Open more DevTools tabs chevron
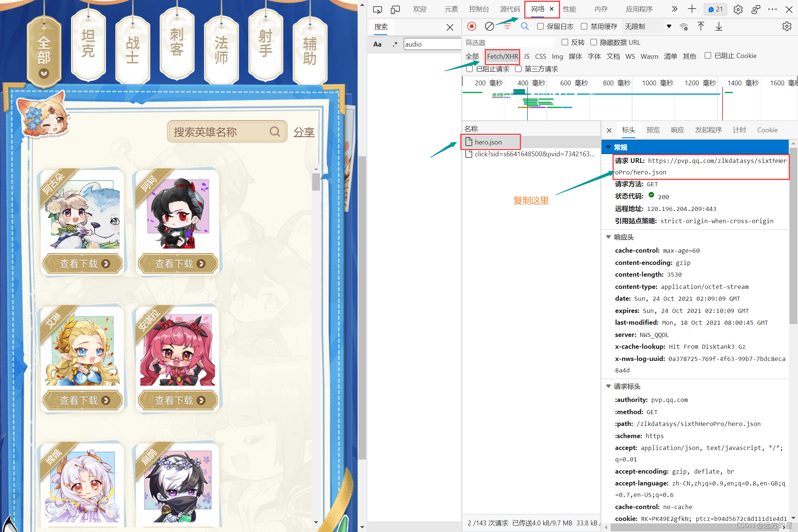798x532 pixels. [x=674, y=9]
